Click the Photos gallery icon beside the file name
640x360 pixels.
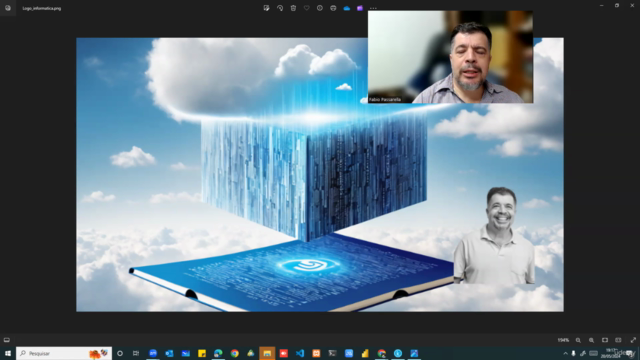(8, 8)
